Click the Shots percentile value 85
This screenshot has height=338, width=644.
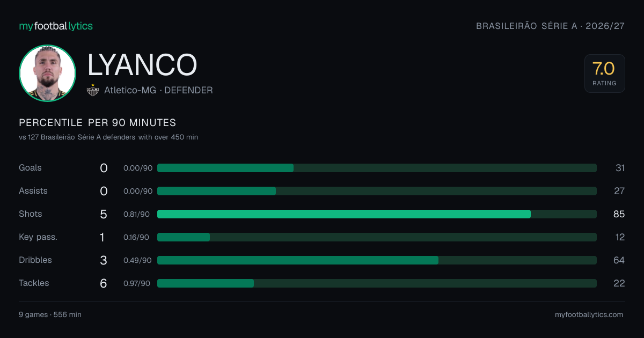click(x=619, y=214)
